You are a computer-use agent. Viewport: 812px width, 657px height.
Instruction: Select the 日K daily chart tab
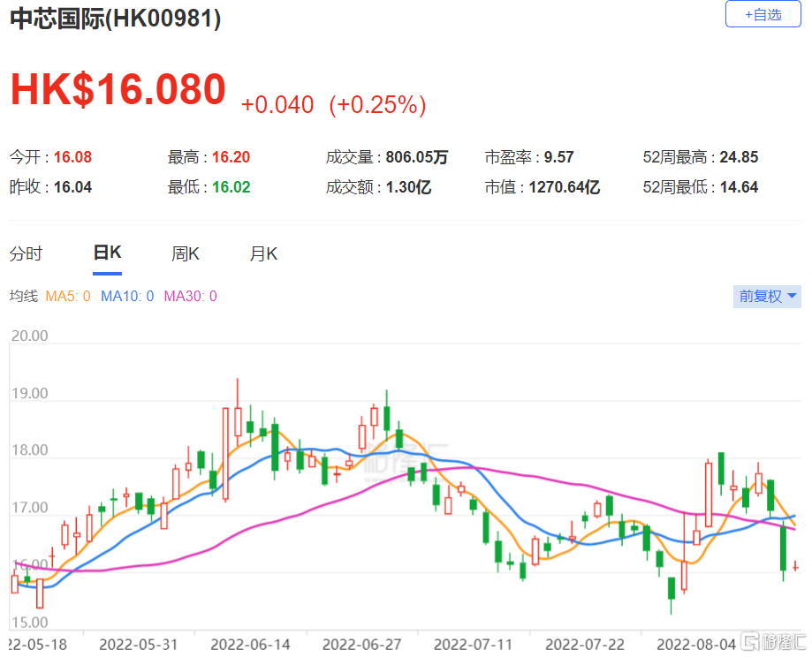pos(107,253)
